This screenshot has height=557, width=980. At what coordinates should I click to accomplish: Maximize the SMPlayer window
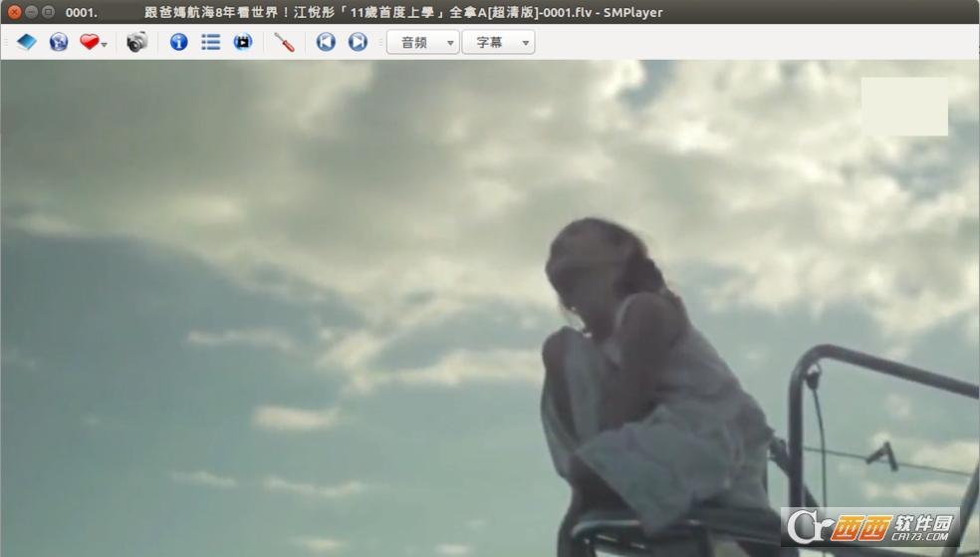pos(48,12)
